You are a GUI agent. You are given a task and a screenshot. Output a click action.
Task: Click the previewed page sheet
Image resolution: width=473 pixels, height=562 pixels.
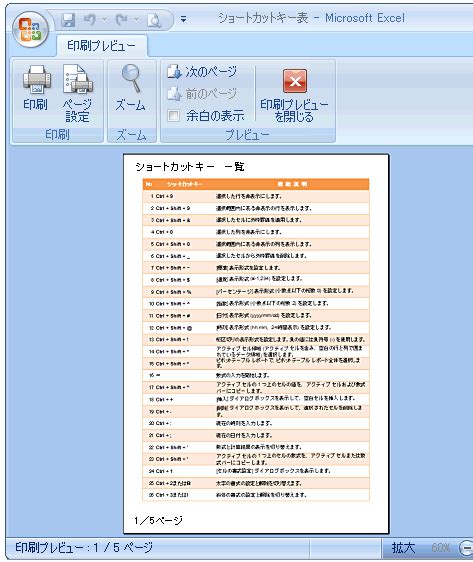tap(256, 343)
